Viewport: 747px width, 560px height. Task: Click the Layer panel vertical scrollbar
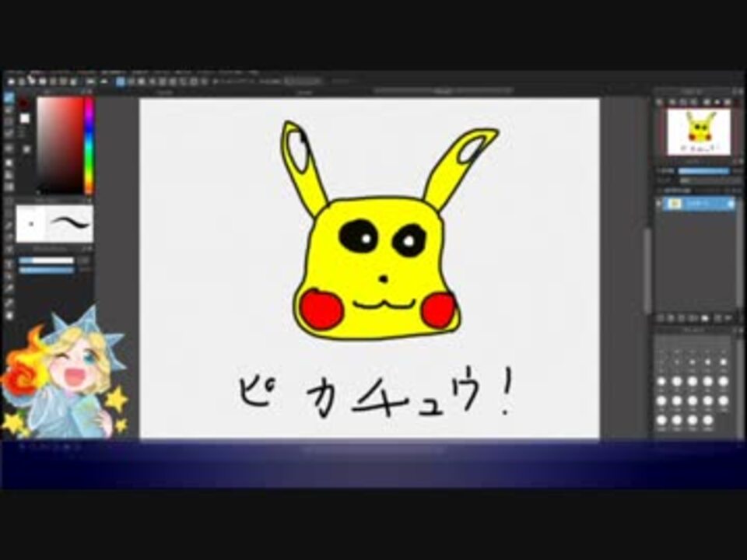tap(739, 252)
